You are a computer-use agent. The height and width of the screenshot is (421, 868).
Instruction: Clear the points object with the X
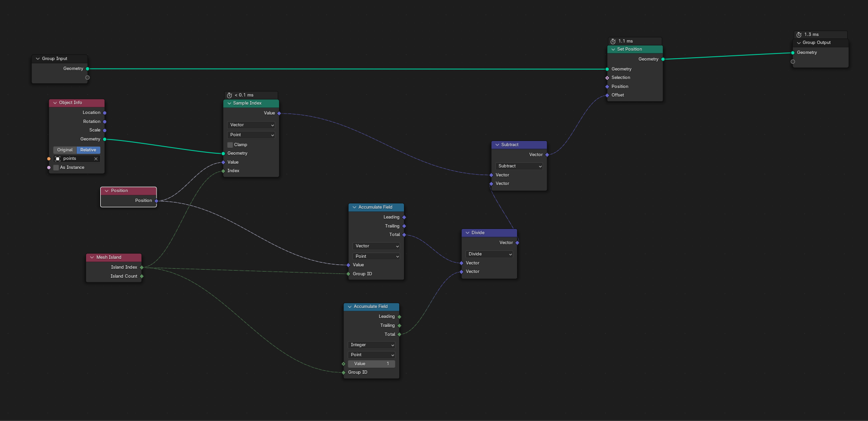pos(96,159)
